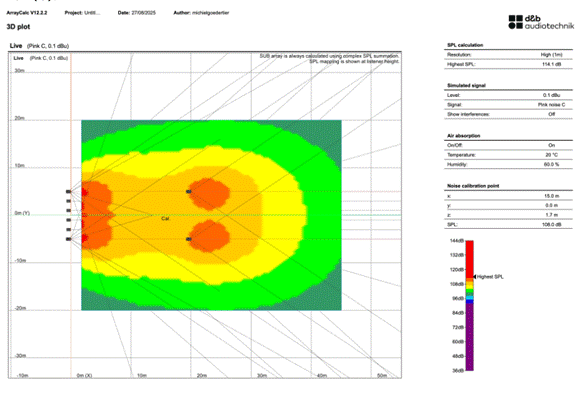575x395 pixels.
Task: Click the calibration SPL value '108.0 dB'
Action: 552,224
